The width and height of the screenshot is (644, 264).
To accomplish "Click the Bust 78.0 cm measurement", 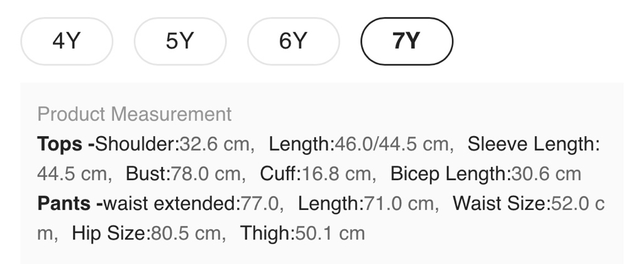I will pyautogui.click(x=184, y=174).
